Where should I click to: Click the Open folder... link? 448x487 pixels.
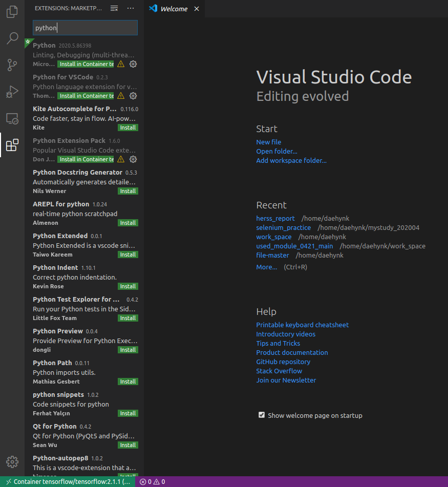click(276, 151)
